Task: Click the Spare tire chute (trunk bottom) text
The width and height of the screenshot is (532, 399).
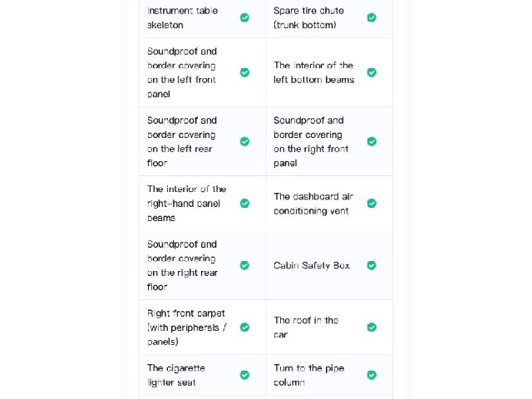Action: (x=308, y=17)
